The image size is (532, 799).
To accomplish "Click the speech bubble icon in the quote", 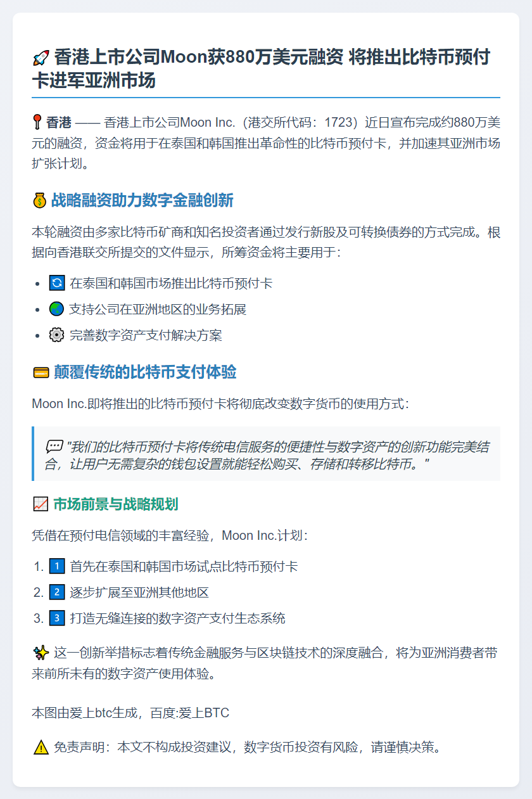I will coord(53,446).
